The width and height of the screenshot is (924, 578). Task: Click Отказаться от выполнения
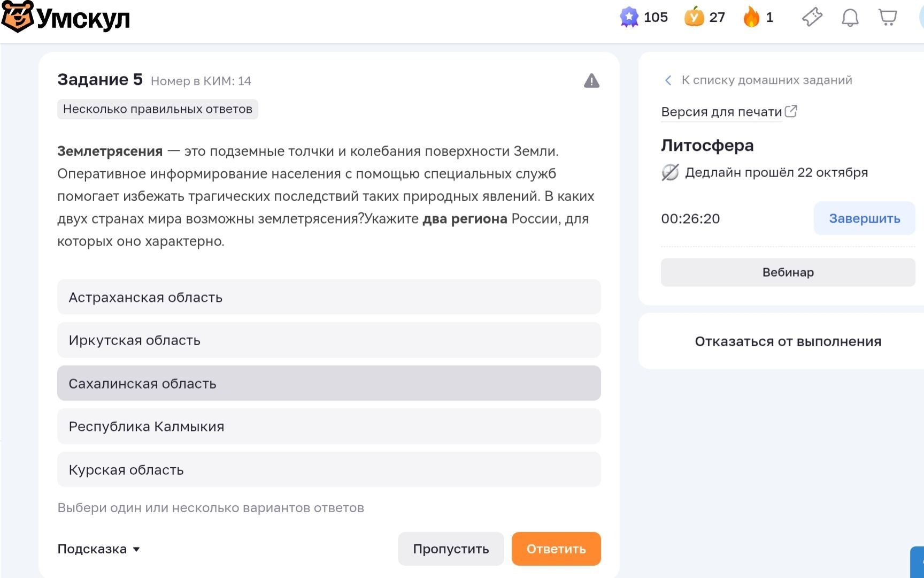[788, 341]
